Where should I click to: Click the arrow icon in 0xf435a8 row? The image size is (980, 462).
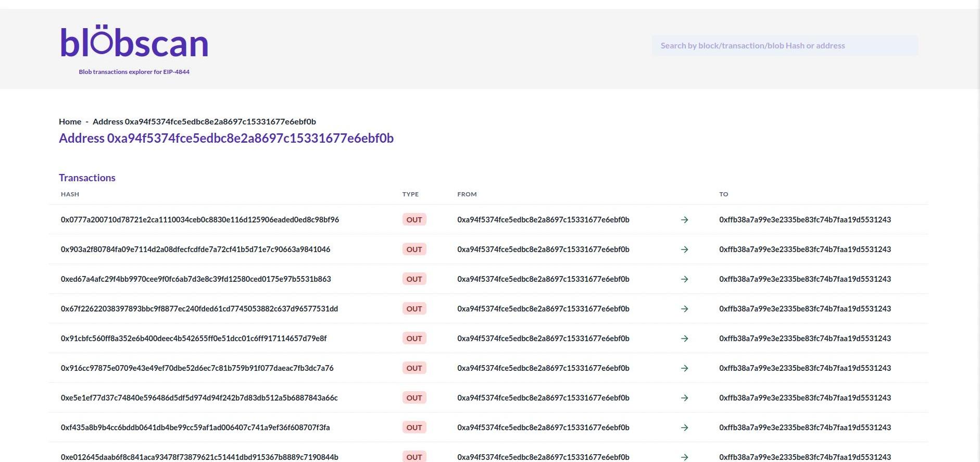click(685, 428)
